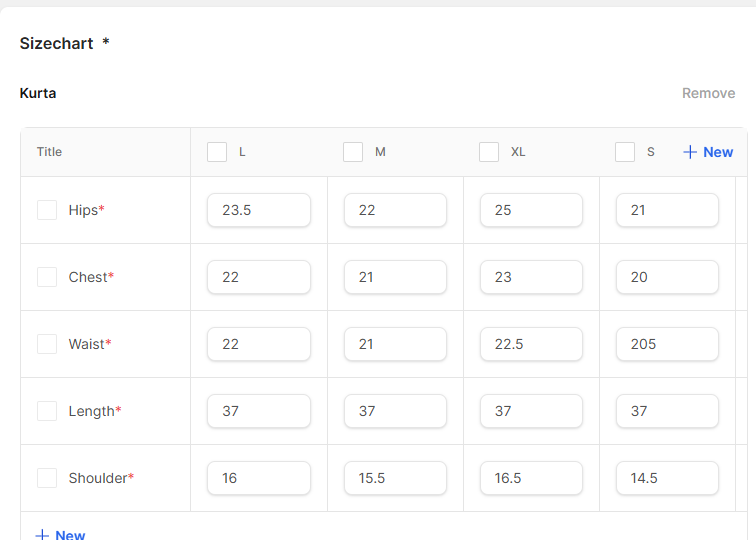Focus the Hips field for size XL
Screen dimensions: 756x540
tap(531, 210)
